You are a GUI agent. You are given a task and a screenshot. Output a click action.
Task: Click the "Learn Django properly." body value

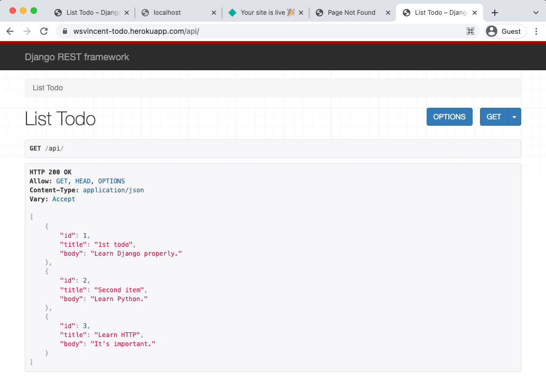pyautogui.click(x=136, y=254)
